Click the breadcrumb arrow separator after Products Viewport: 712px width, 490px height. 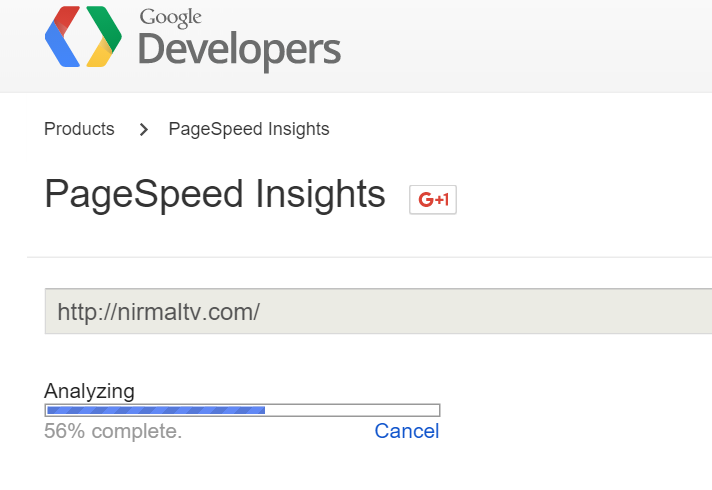tap(143, 129)
